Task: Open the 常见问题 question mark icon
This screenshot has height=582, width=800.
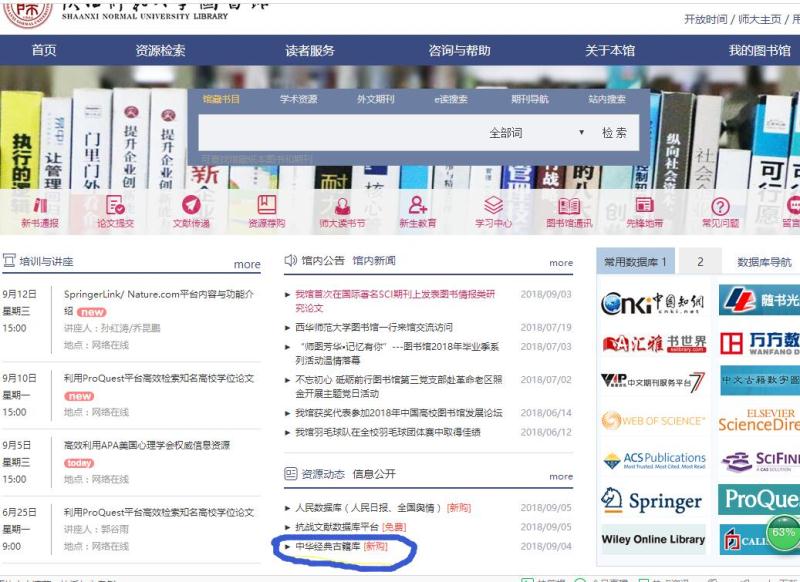Action: click(720, 205)
